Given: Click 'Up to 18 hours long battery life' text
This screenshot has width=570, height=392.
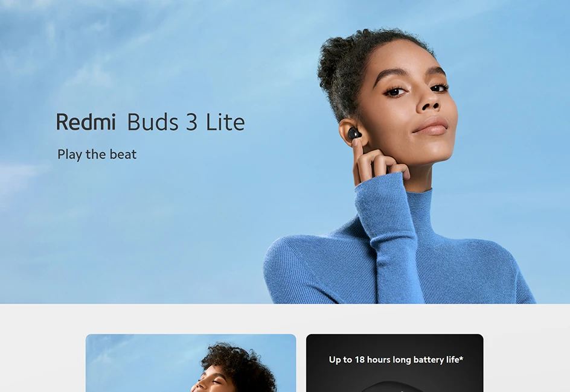Looking at the screenshot, I should (394, 359).
